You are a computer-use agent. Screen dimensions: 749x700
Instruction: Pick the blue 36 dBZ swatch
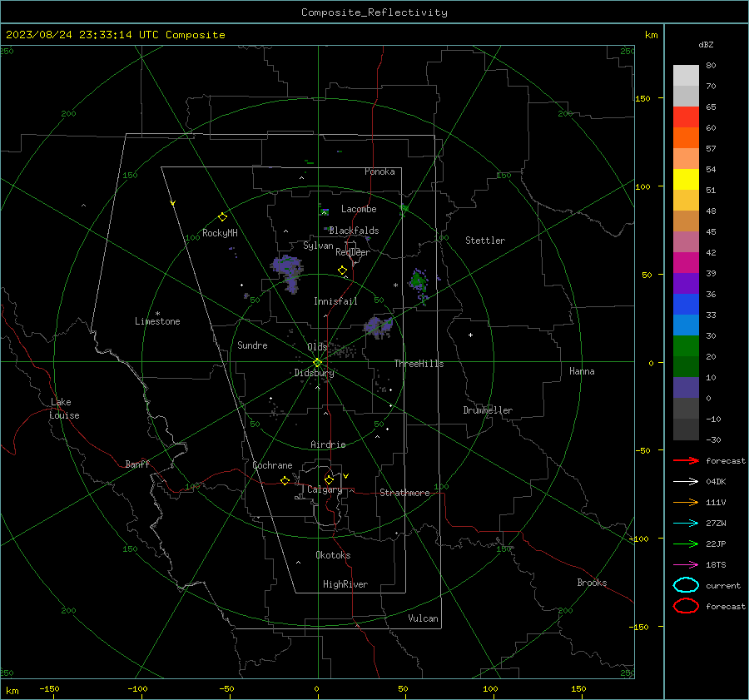pyautogui.click(x=686, y=305)
